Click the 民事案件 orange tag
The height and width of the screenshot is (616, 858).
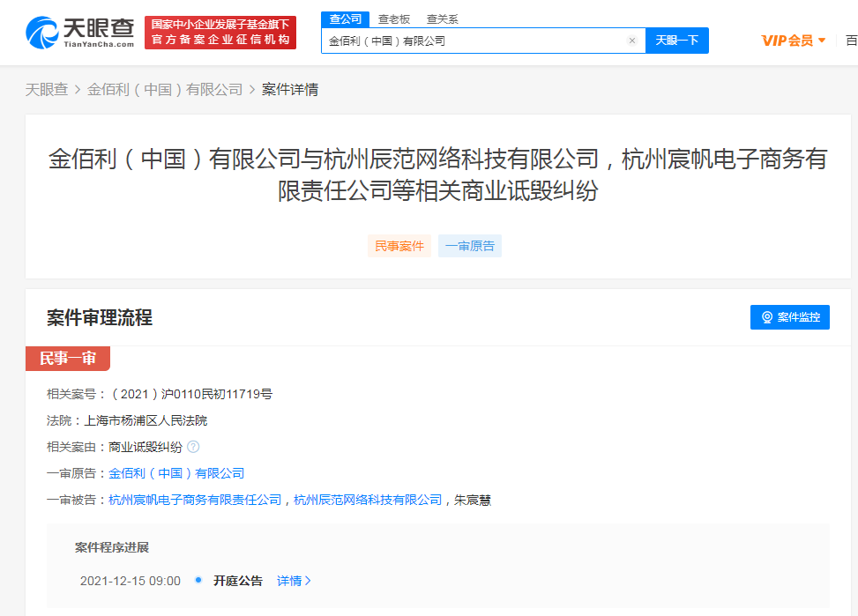tap(399, 246)
